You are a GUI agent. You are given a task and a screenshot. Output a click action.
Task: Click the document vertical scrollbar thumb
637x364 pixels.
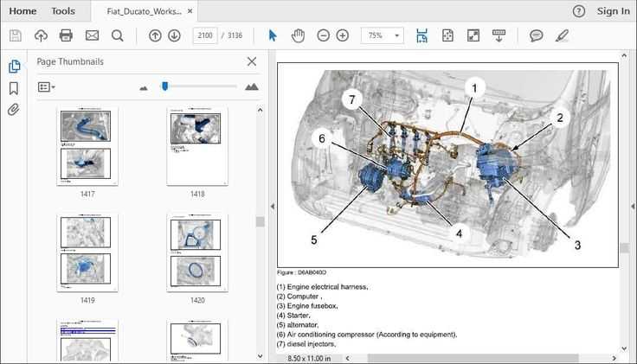click(625, 247)
